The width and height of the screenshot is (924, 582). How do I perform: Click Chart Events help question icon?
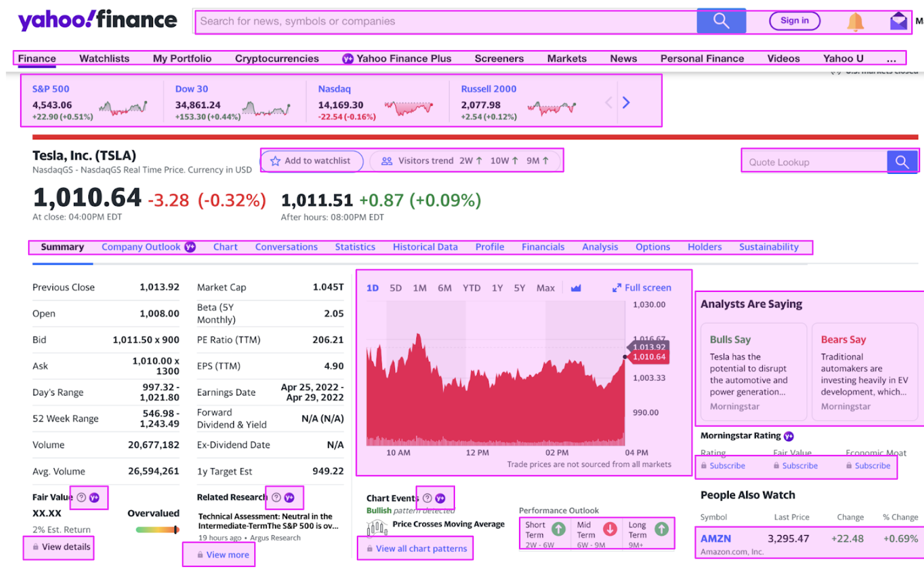[x=427, y=498]
